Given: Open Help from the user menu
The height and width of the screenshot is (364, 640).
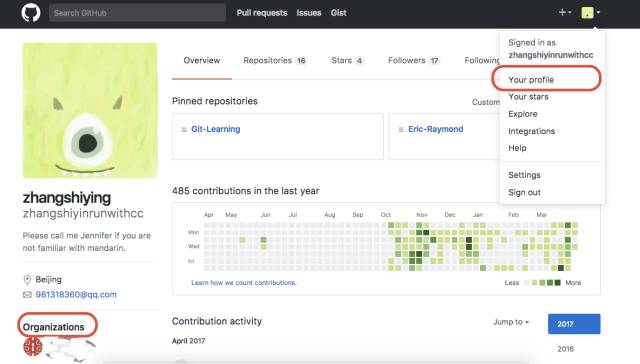Looking at the screenshot, I should point(517,148).
